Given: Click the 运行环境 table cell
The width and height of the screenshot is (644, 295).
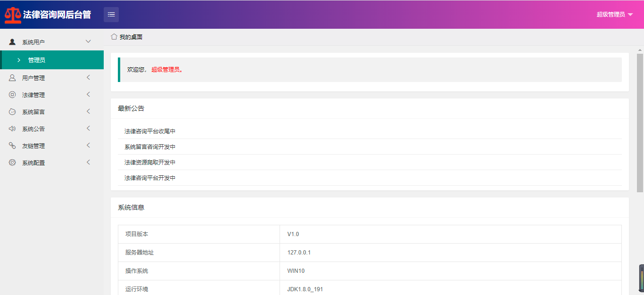Looking at the screenshot, I should 199,288.
